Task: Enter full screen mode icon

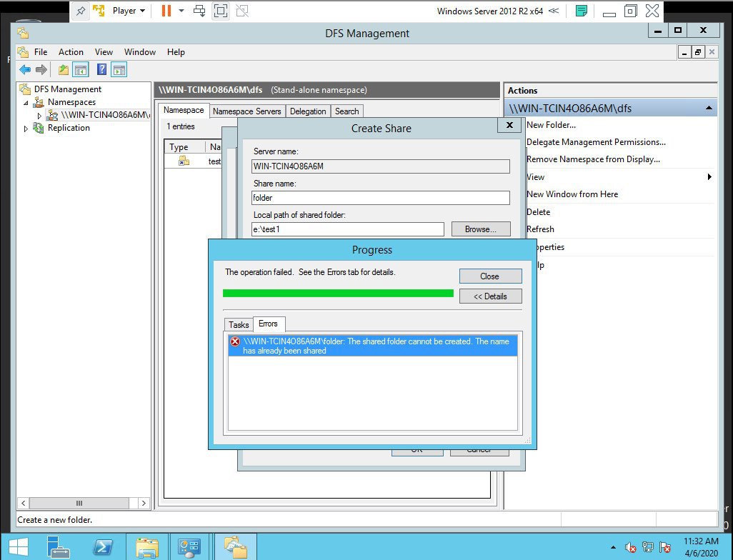Action: 221,11
